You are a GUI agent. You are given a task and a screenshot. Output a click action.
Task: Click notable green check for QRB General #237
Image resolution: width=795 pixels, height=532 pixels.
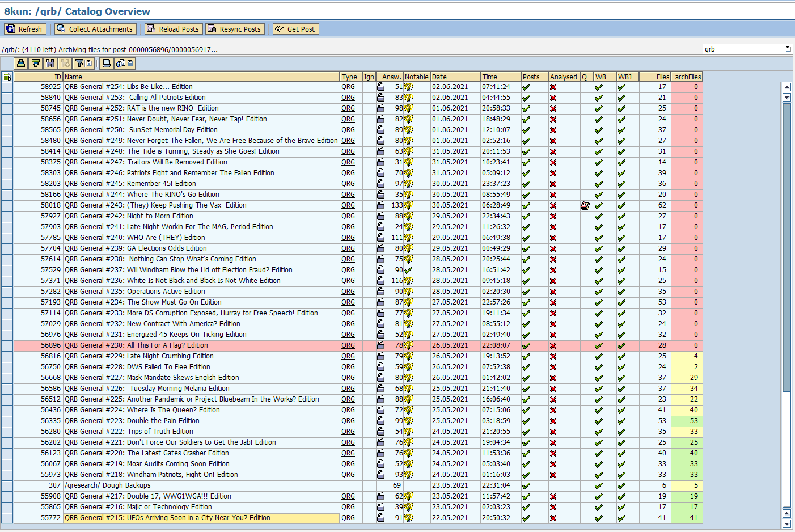408,270
